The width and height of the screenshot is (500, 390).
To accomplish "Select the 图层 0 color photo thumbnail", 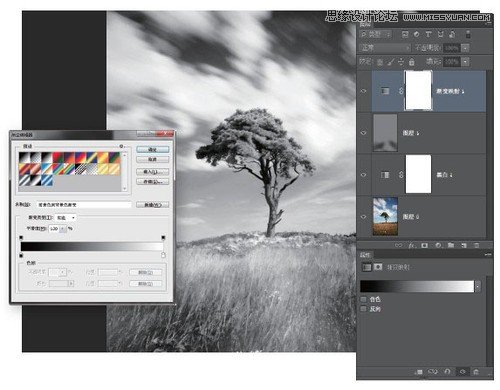I will click(385, 217).
